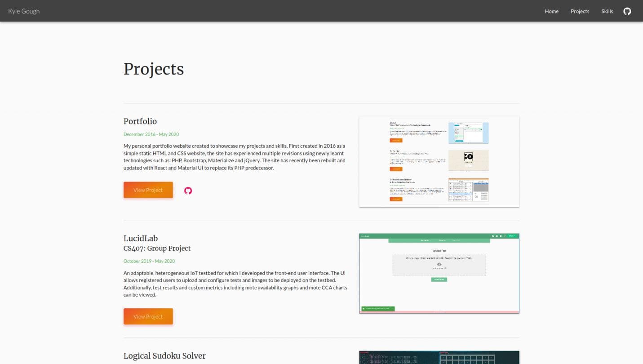This screenshot has width=643, height=364.
Task: Click the Logical Sudoku Solver preview image
Action: [x=439, y=357]
